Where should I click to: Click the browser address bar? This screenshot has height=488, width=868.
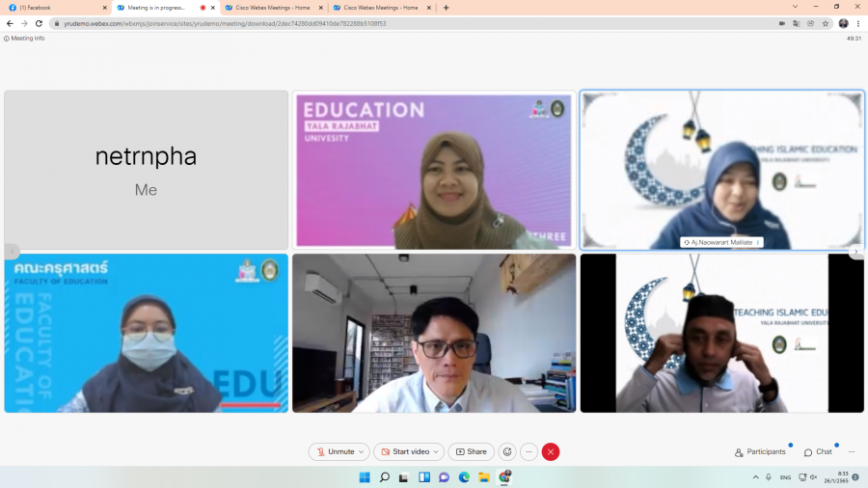coord(386,23)
